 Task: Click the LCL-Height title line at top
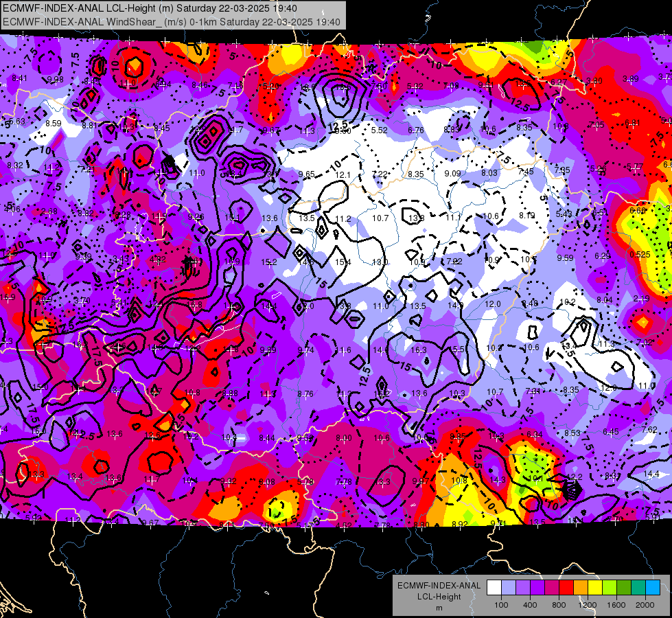150,8
